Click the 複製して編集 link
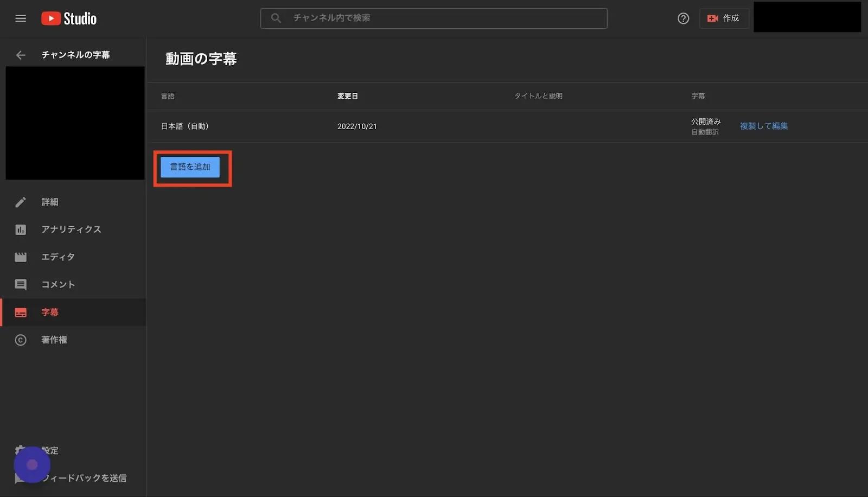Screen dimensions: 868x497 tap(764, 126)
